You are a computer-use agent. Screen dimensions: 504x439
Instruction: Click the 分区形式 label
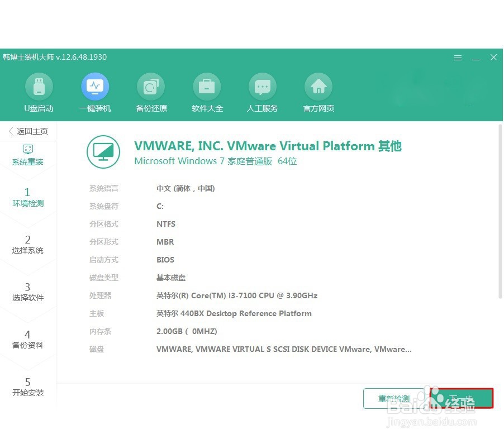104,242
